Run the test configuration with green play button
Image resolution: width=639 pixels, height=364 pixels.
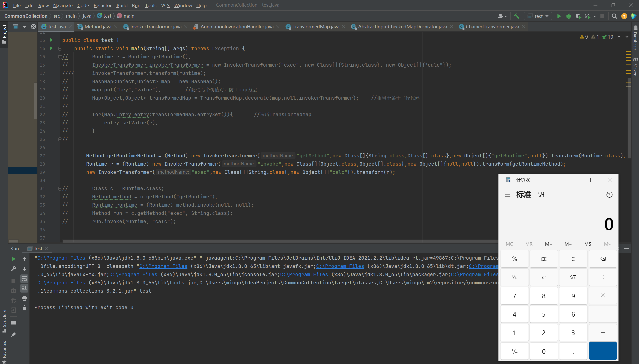[559, 16]
